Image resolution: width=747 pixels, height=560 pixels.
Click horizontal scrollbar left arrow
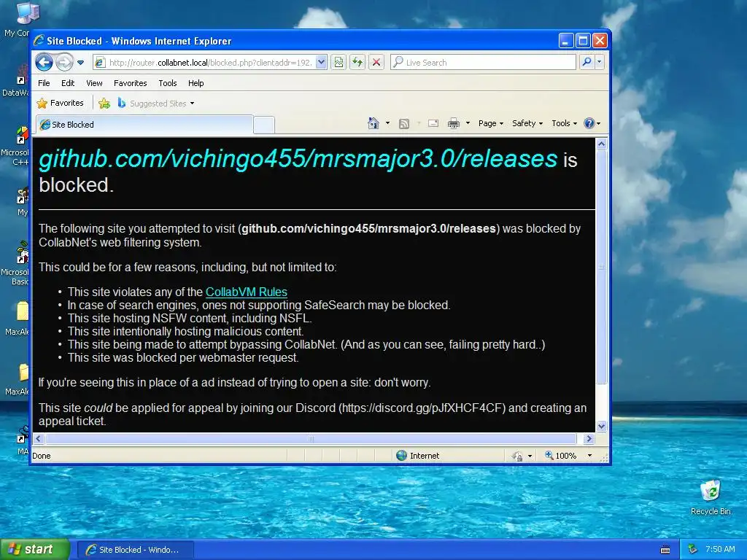point(39,438)
